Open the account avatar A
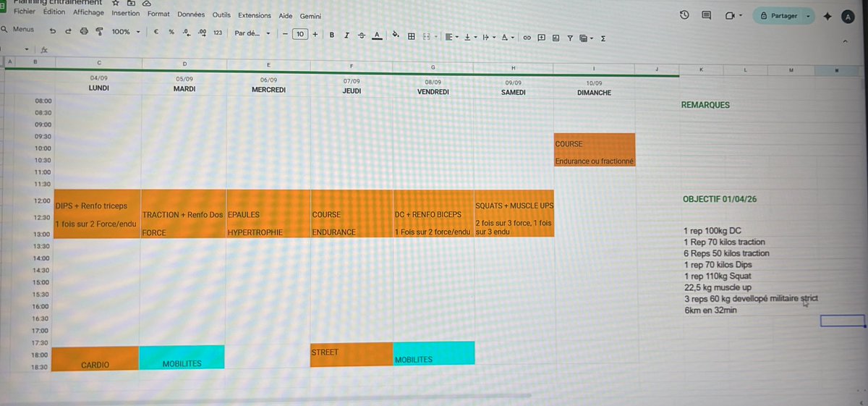868x406 pixels. click(848, 17)
